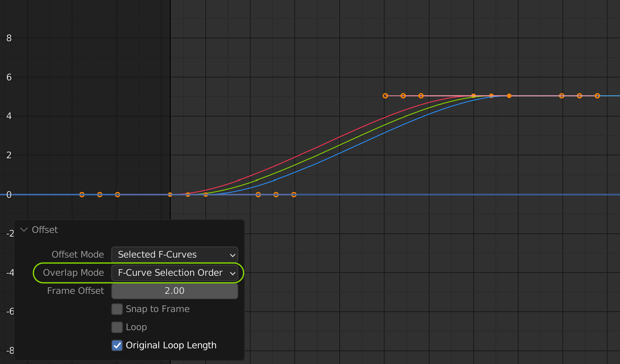Viewport: 620px width, 364px height.
Task: Open the Overlap Mode dropdown
Action: tap(175, 272)
